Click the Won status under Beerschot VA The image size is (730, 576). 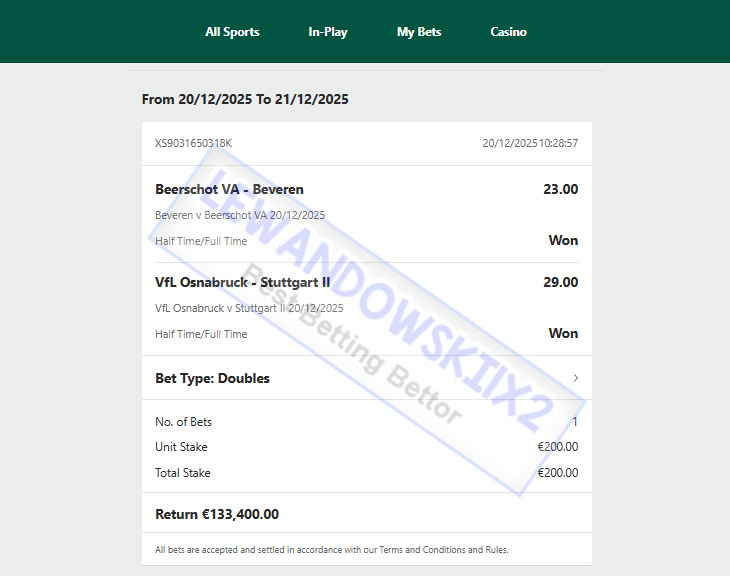click(563, 240)
